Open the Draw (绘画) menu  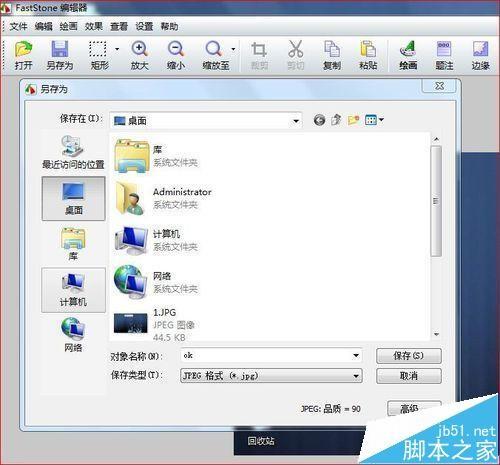click(x=68, y=26)
